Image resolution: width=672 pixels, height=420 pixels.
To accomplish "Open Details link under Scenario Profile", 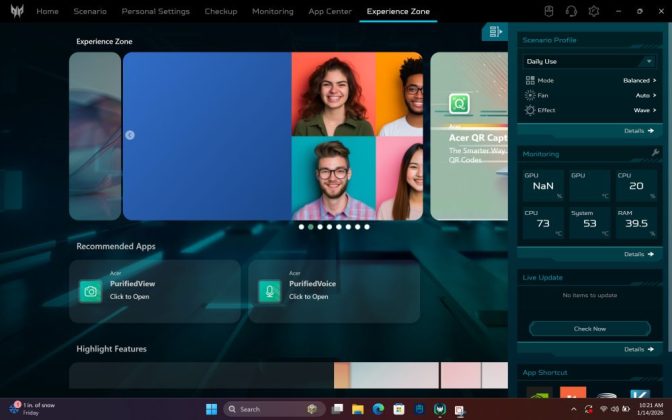I will pos(638,130).
